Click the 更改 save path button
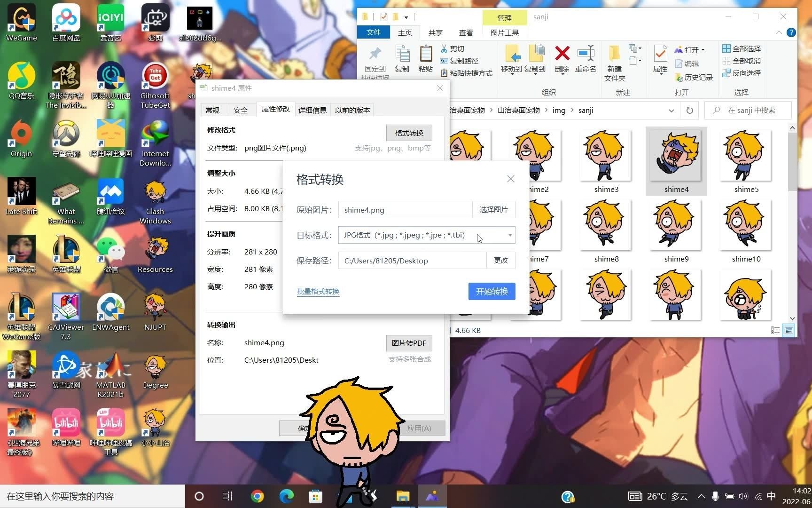This screenshot has width=812, height=508. [500, 261]
